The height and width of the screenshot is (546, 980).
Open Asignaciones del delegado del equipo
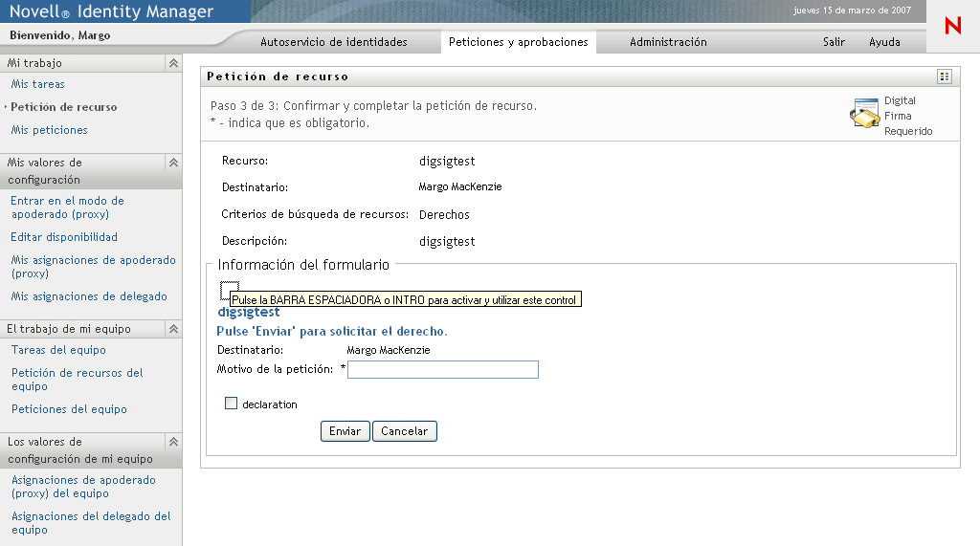tap(91, 523)
